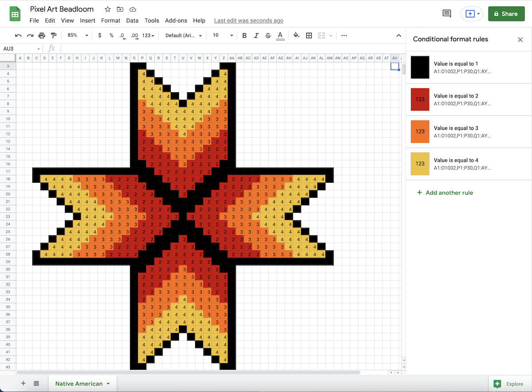Open the comment history icon

click(446, 13)
